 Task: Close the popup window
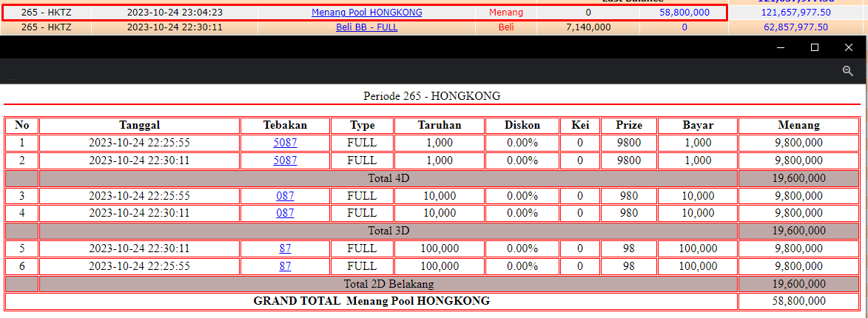(849, 47)
